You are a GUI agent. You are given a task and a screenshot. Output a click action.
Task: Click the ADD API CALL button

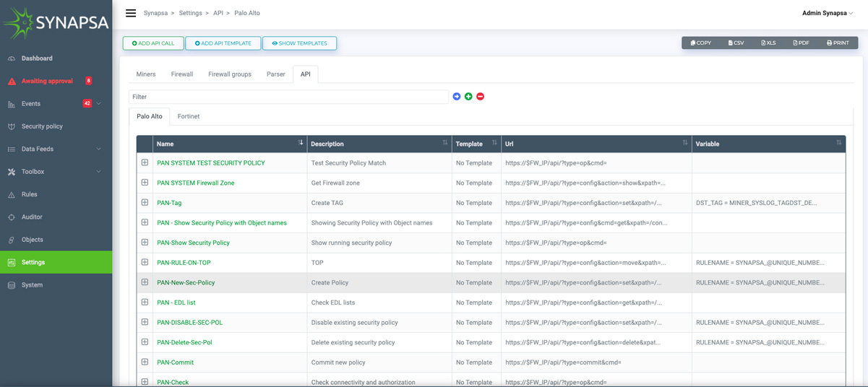click(x=153, y=43)
